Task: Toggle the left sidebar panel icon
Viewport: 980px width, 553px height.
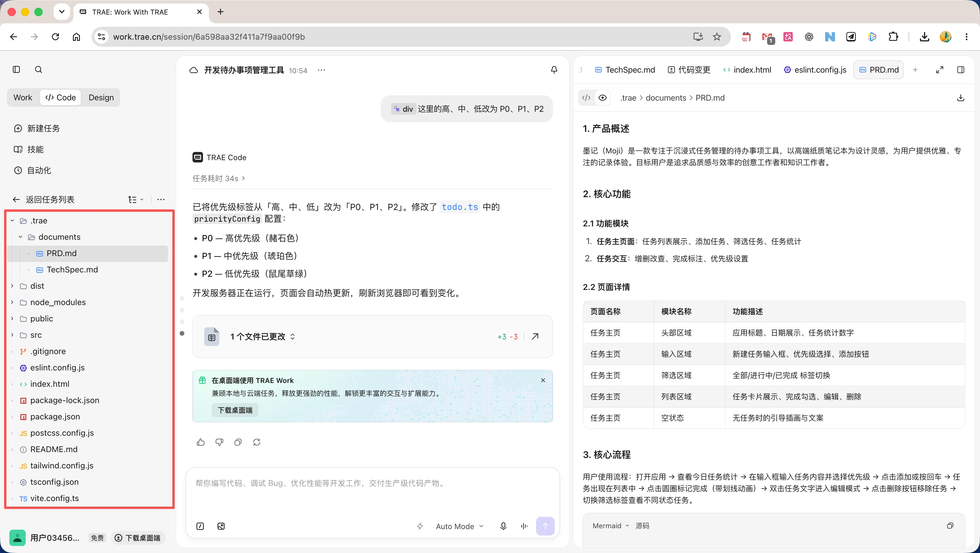Action: [16, 70]
